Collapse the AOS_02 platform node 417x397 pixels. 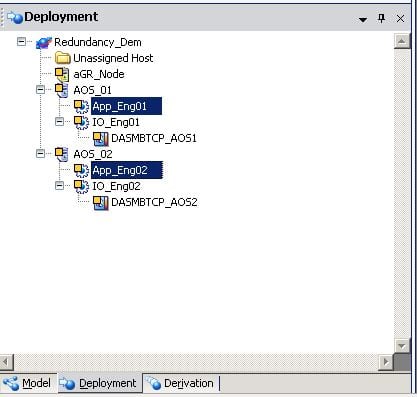pos(40,154)
